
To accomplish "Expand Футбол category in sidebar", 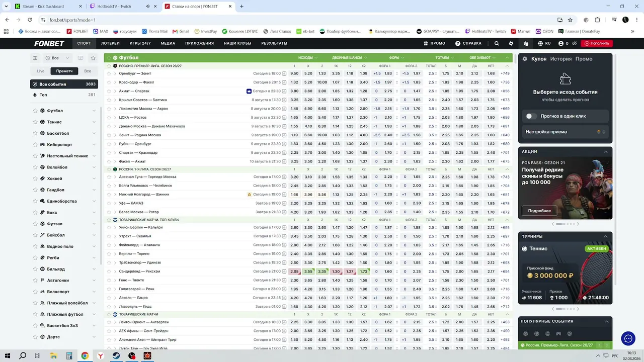I will click(x=94, y=111).
